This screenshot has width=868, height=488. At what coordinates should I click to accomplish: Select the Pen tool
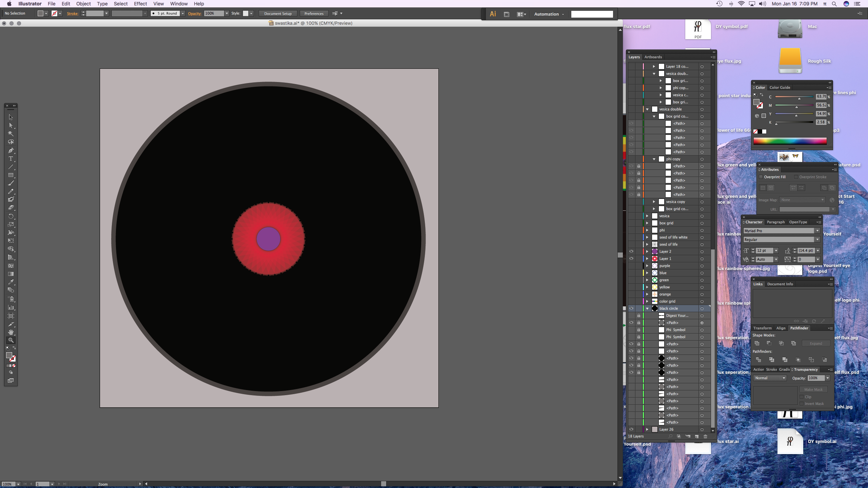pyautogui.click(x=11, y=150)
